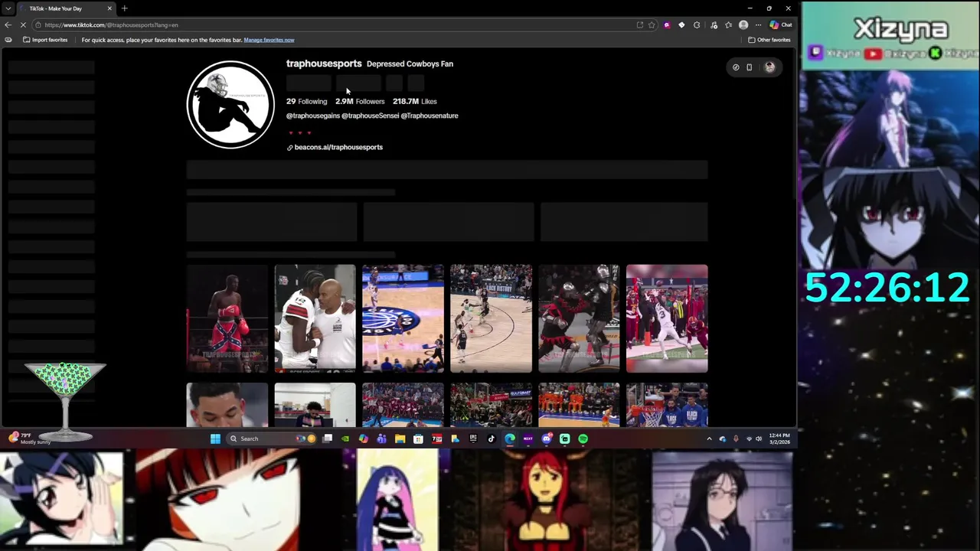Click the circular icon left of the phone icon
Viewport: 980px width, 551px height.
click(736, 67)
